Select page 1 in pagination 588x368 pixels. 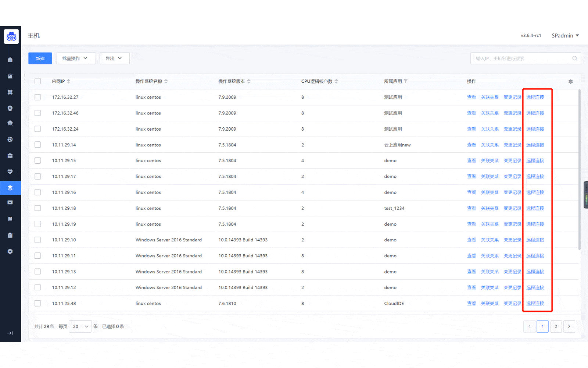point(542,326)
